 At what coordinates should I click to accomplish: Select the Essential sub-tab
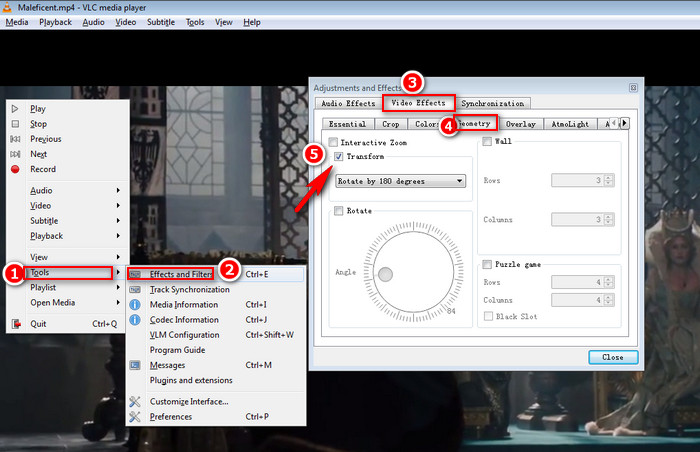tap(347, 124)
